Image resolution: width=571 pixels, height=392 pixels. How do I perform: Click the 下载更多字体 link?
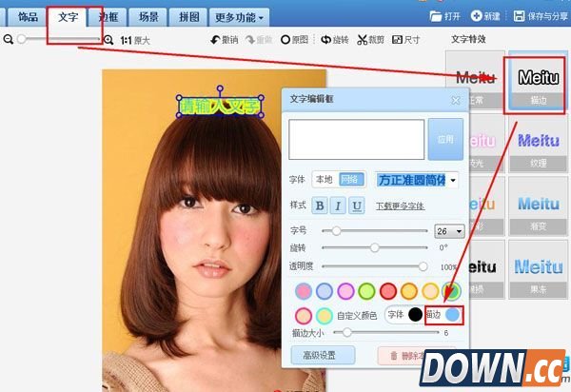[x=400, y=206]
